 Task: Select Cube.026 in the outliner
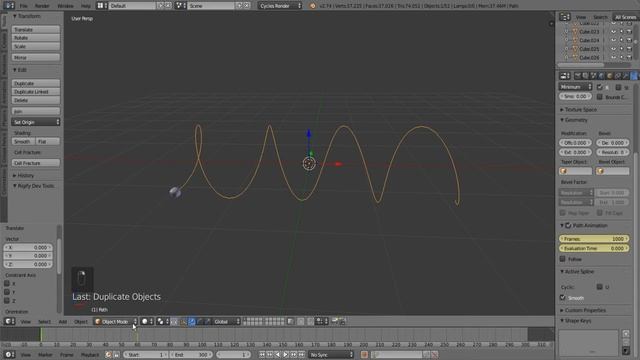(x=589, y=58)
